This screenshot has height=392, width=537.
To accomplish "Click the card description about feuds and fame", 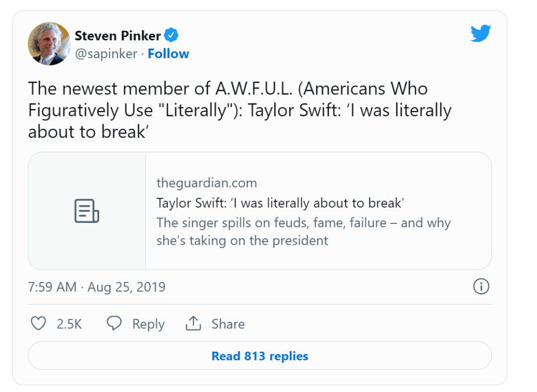I will (x=303, y=231).
